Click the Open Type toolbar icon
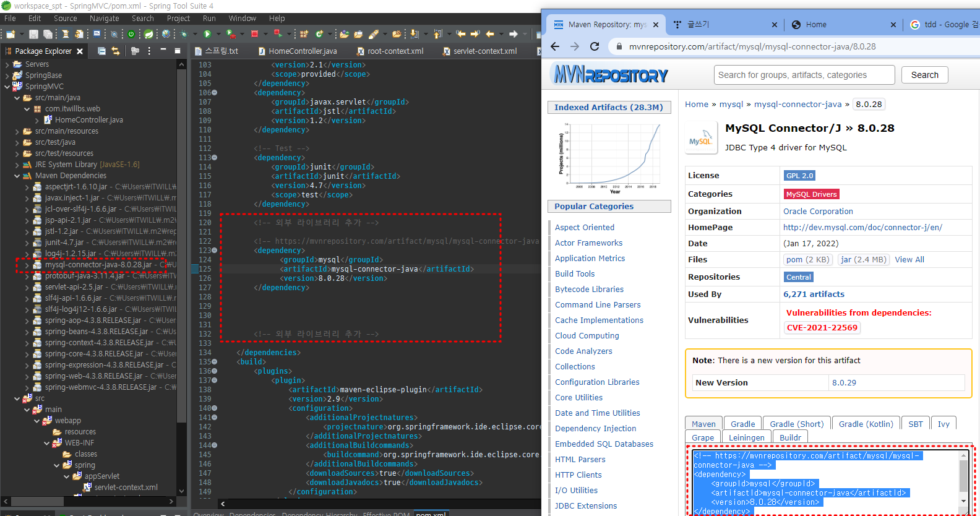The height and width of the screenshot is (516, 980). point(345,34)
